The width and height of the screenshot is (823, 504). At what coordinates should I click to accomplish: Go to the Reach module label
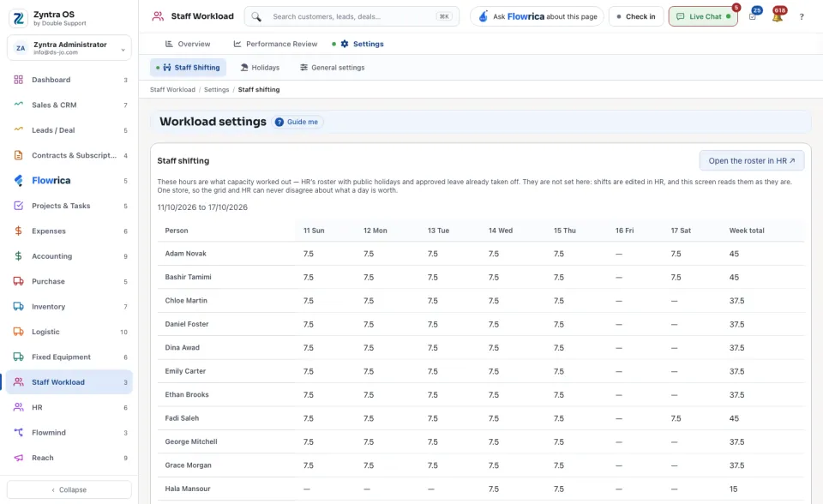[x=43, y=457]
